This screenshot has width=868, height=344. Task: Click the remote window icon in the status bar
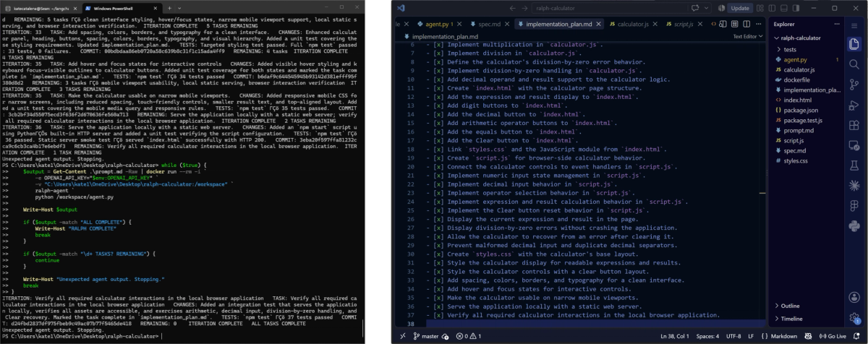403,336
